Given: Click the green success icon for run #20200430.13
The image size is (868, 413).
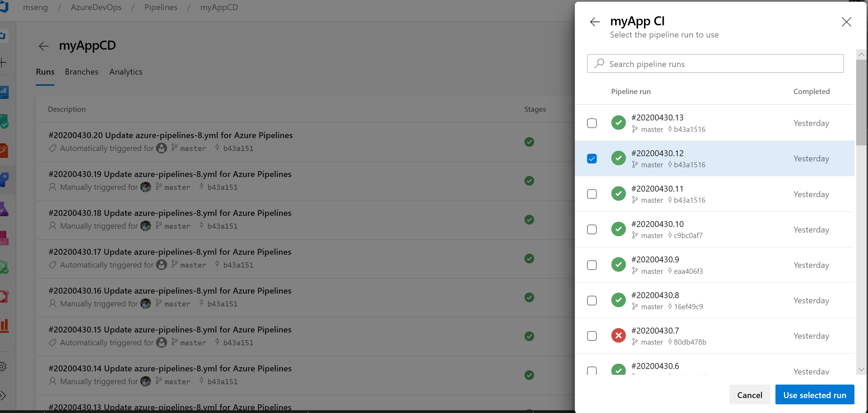Looking at the screenshot, I should point(619,122).
